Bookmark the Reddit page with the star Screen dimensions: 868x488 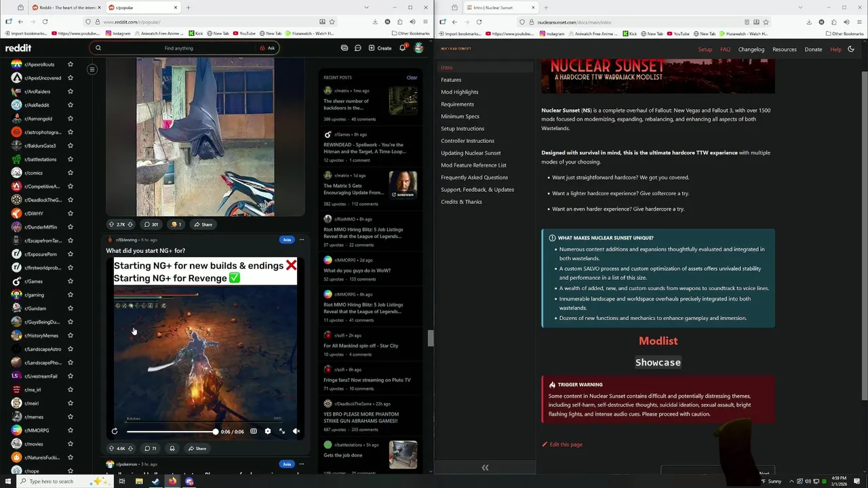click(332, 22)
